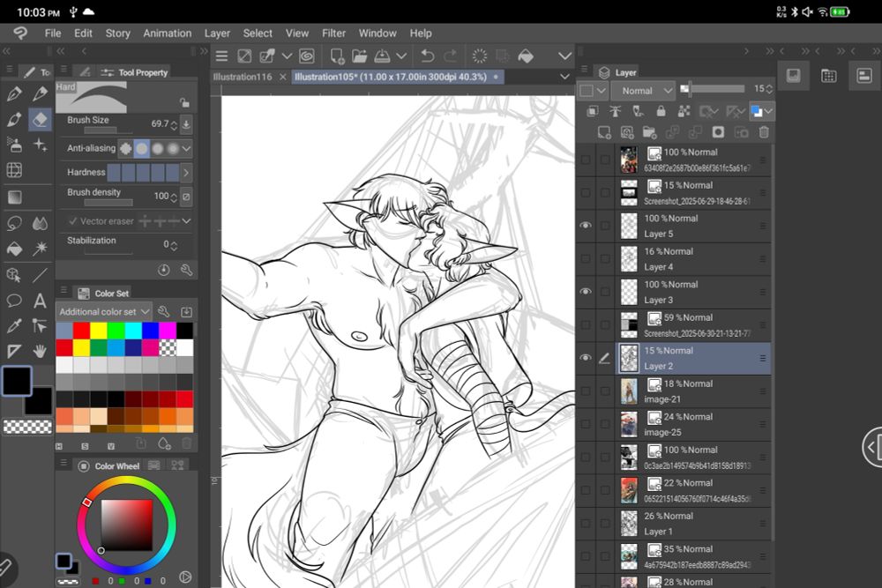Screen dimensions: 882x588
Task: Click the Lock layer padlock icon
Action: click(661, 111)
